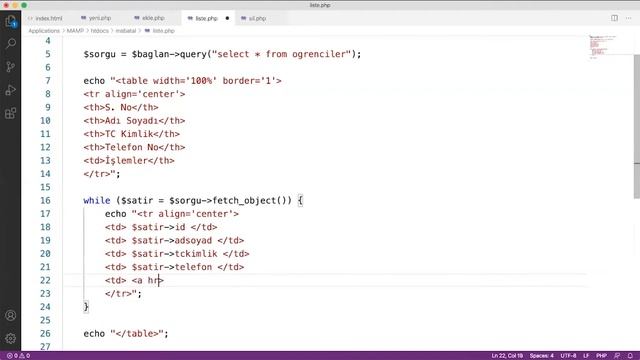Click the feedback icon in status bar

pyautogui.click(x=617, y=356)
